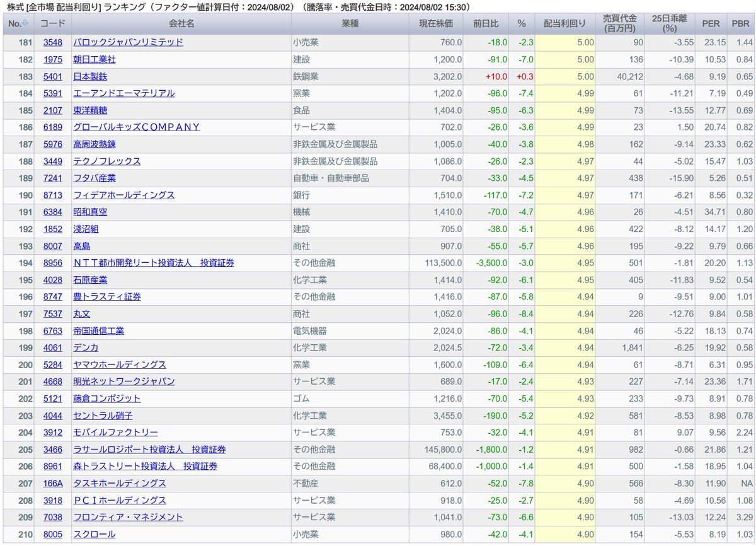Image resolution: width=756 pixels, height=546 pixels.
Task: Open 昭和真空 company link
Action: coord(90,212)
